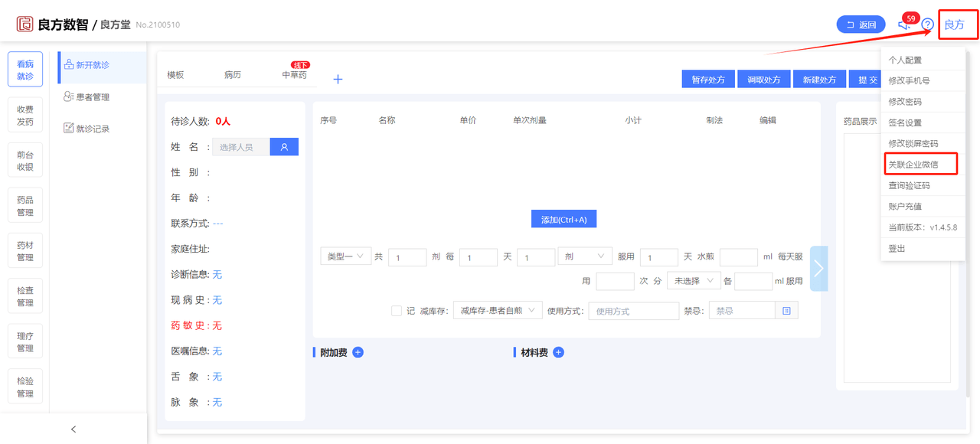Click the 良方数智 logo icon
The width and height of the screenshot is (980, 444).
(25, 24)
